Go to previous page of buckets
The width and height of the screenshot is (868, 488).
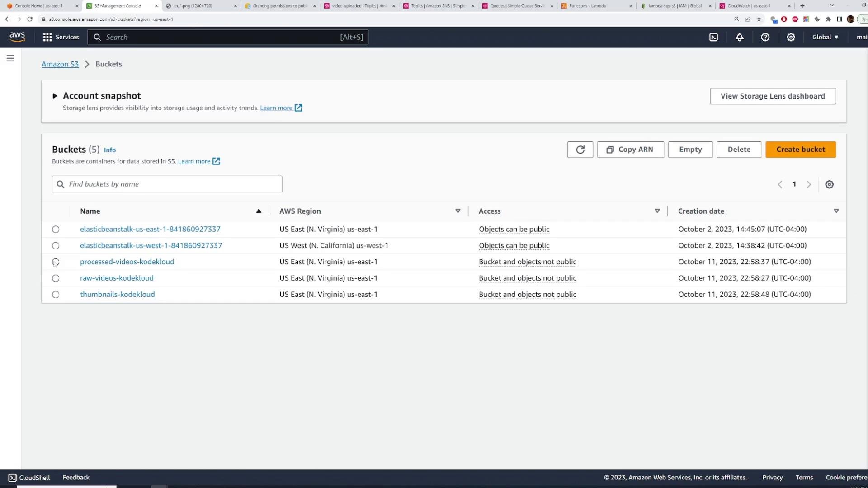[x=780, y=184]
